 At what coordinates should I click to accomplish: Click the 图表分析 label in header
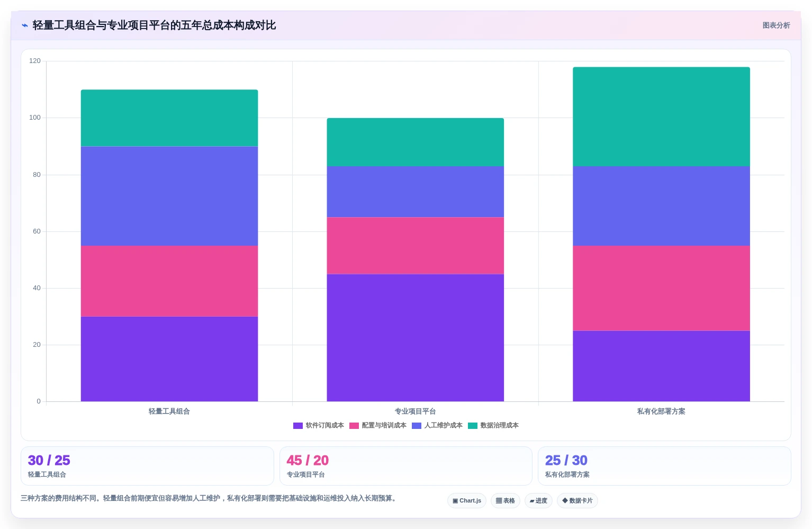point(776,25)
